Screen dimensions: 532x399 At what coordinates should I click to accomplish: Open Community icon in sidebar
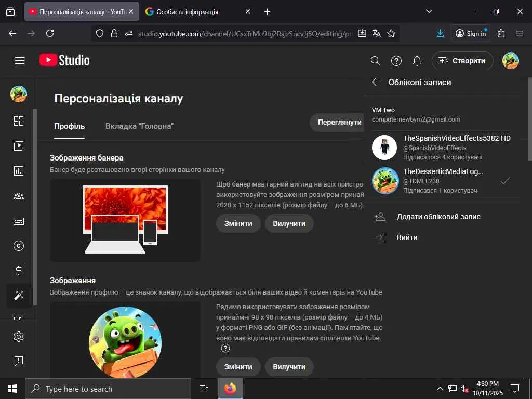pos(19,196)
